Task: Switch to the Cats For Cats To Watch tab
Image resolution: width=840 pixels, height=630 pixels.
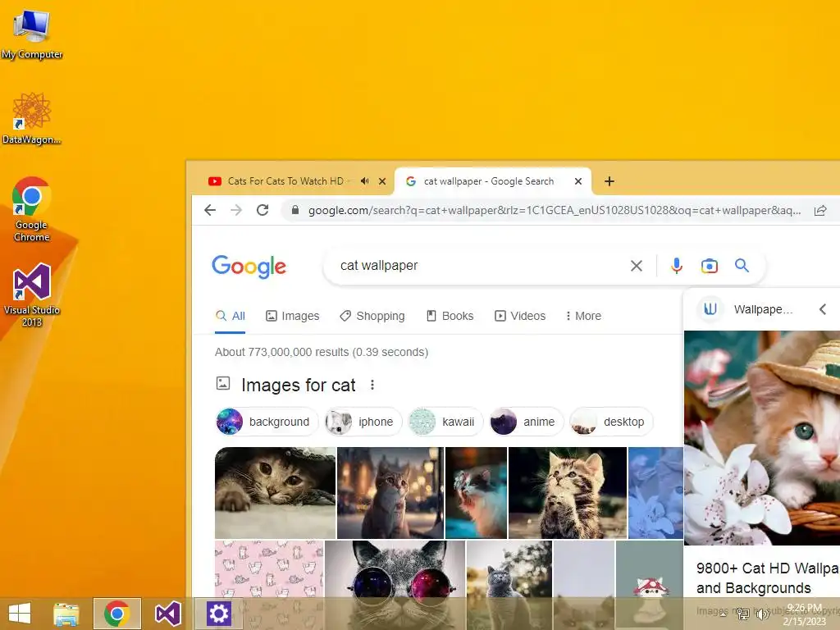Action: click(x=285, y=181)
